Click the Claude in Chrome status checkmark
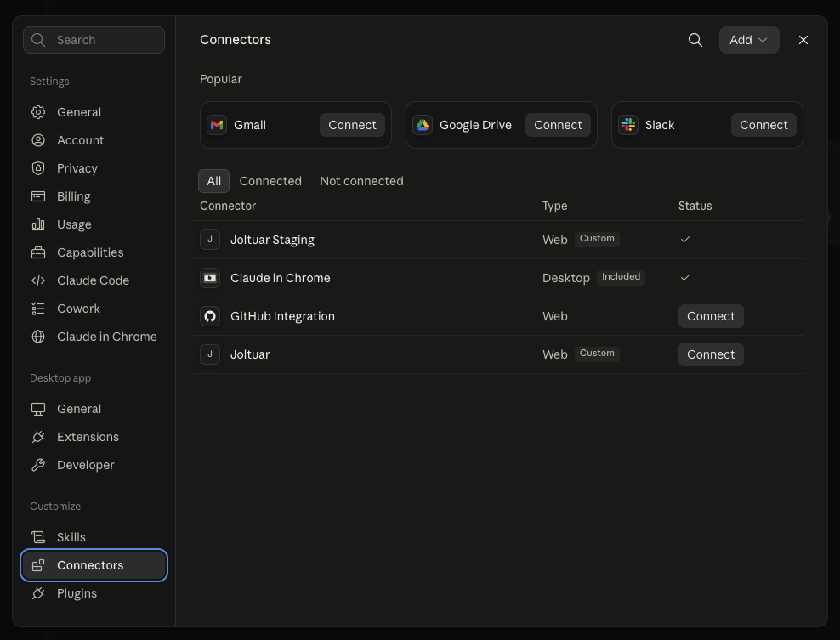The width and height of the screenshot is (840, 640). tap(684, 277)
